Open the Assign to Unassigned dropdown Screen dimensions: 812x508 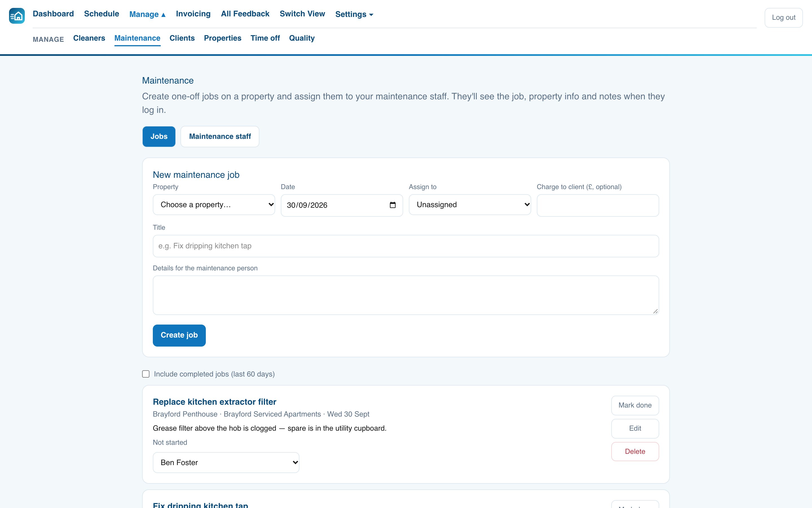coord(470,205)
